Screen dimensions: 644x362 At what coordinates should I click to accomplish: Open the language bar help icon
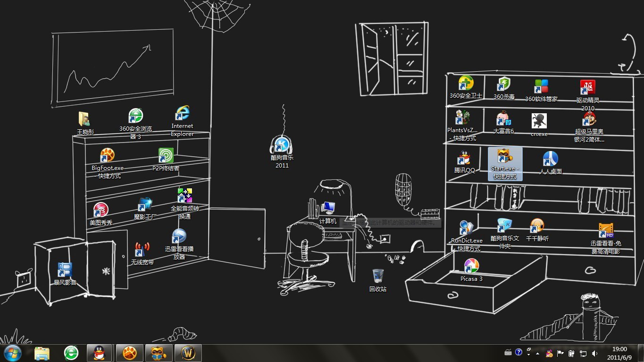519,352
